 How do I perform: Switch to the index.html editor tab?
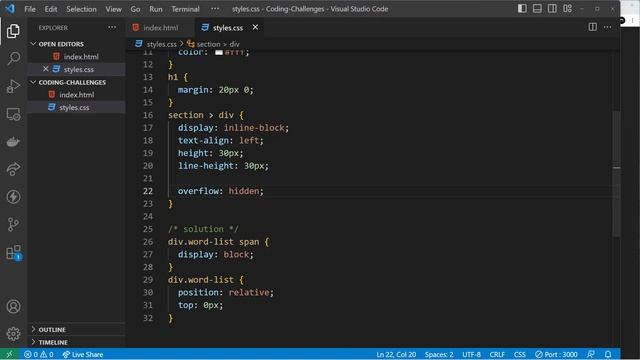coord(160,27)
